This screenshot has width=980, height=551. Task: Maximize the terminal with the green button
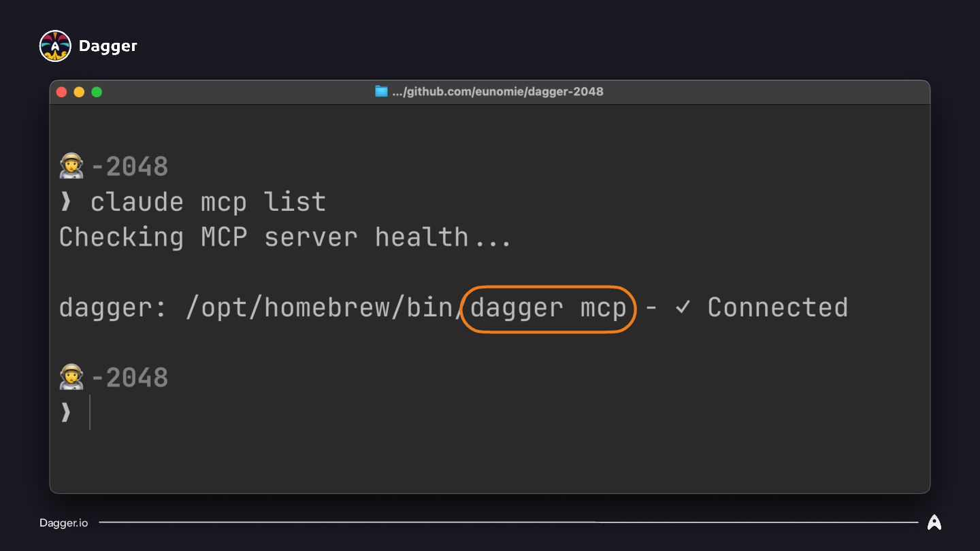[97, 92]
